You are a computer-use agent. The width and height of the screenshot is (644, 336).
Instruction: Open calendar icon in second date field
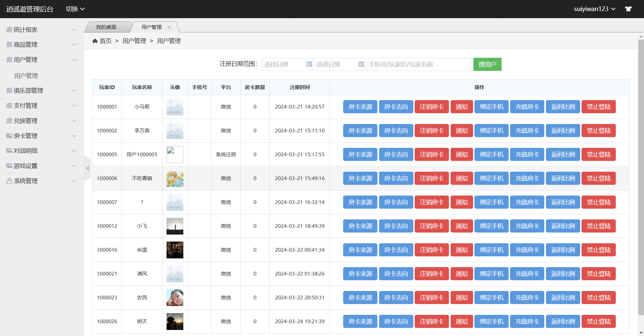click(x=361, y=64)
